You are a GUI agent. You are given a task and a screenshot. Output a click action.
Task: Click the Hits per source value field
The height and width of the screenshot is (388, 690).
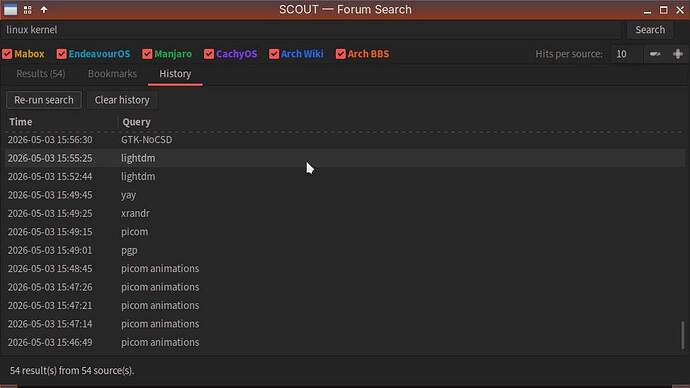pyautogui.click(x=627, y=54)
